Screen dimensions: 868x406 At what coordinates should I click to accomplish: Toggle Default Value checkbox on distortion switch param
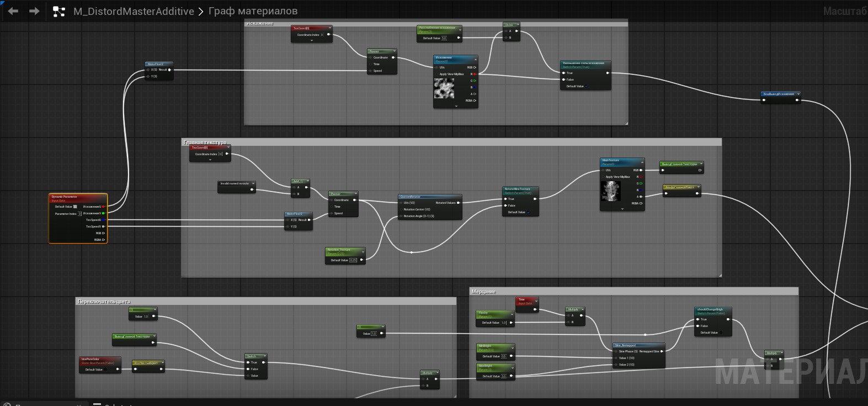coord(587,86)
